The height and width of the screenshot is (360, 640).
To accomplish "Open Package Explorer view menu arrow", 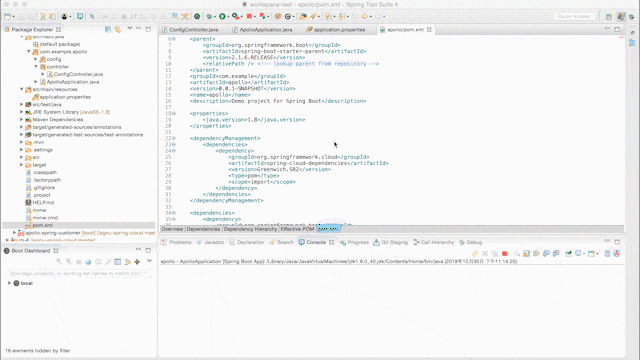I will pos(130,29).
